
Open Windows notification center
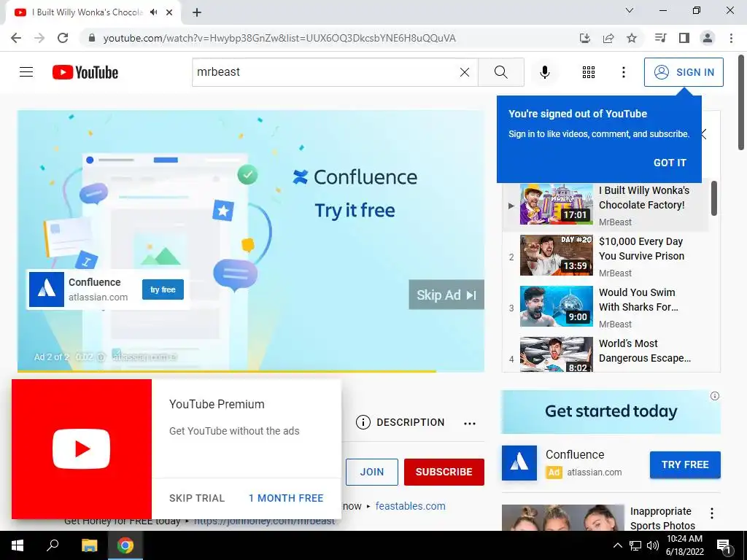pos(724,547)
